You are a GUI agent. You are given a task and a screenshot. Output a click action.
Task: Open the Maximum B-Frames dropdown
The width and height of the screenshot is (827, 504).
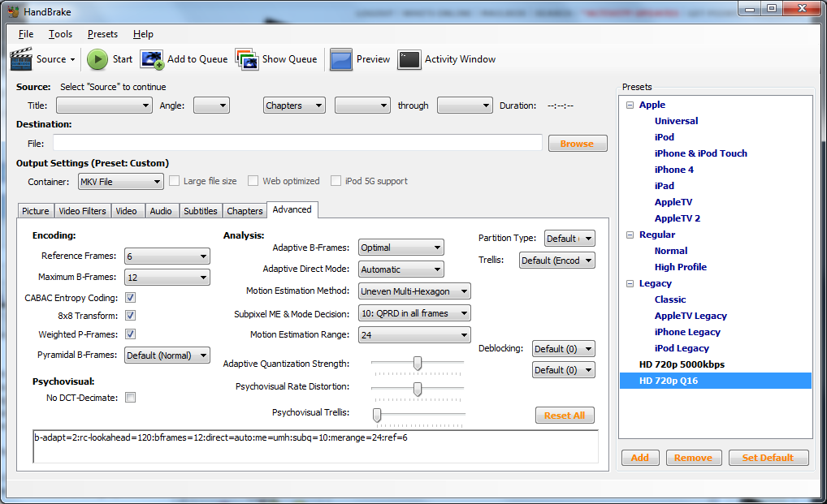pyautogui.click(x=167, y=278)
